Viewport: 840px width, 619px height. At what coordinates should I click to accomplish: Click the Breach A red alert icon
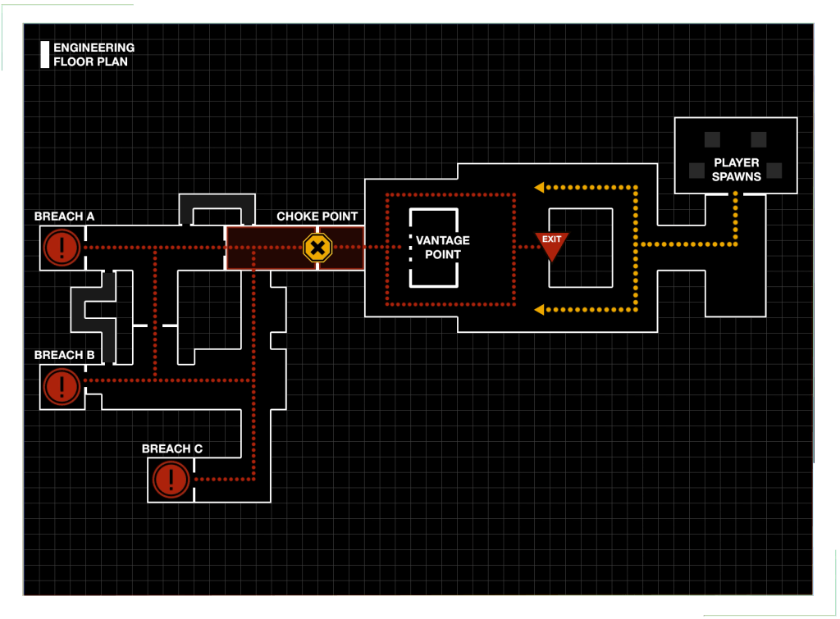[62, 248]
